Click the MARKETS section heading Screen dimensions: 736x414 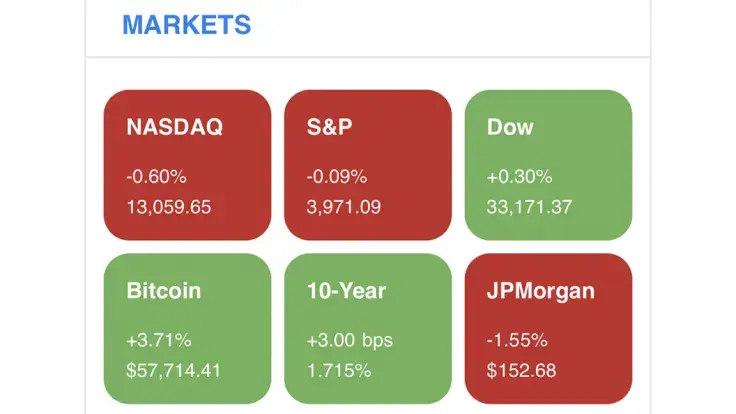pyautogui.click(x=186, y=25)
